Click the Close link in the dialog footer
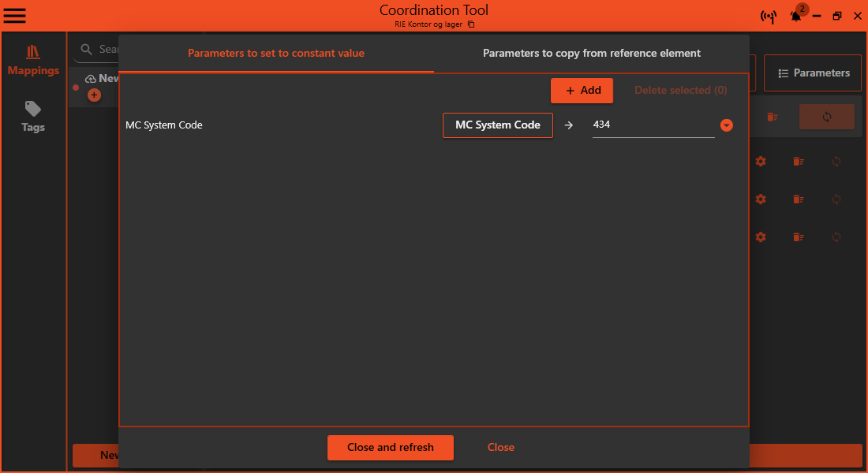This screenshot has height=473, width=868. [x=500, y=447]
